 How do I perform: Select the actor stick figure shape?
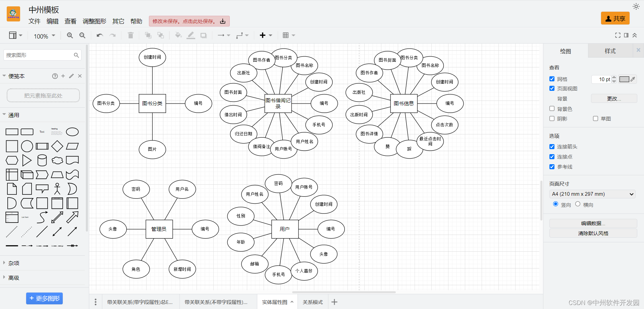57,189
